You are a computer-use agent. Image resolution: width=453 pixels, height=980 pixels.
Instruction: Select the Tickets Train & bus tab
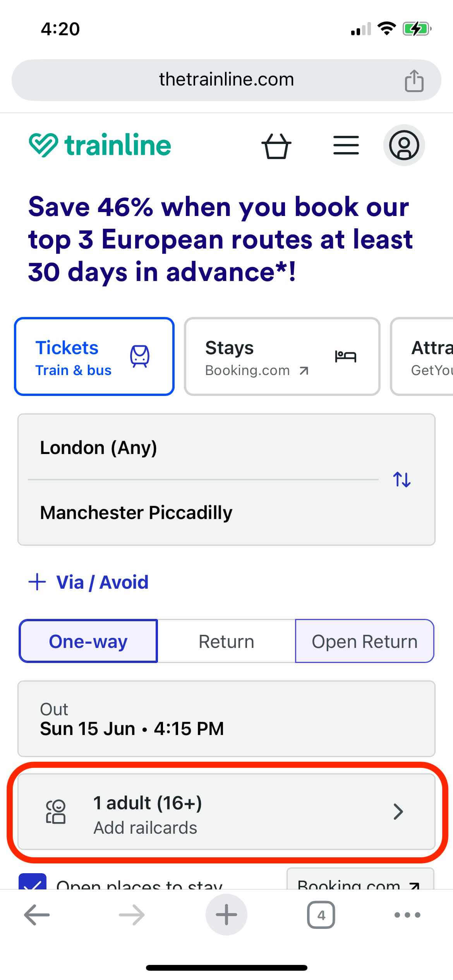94,356
